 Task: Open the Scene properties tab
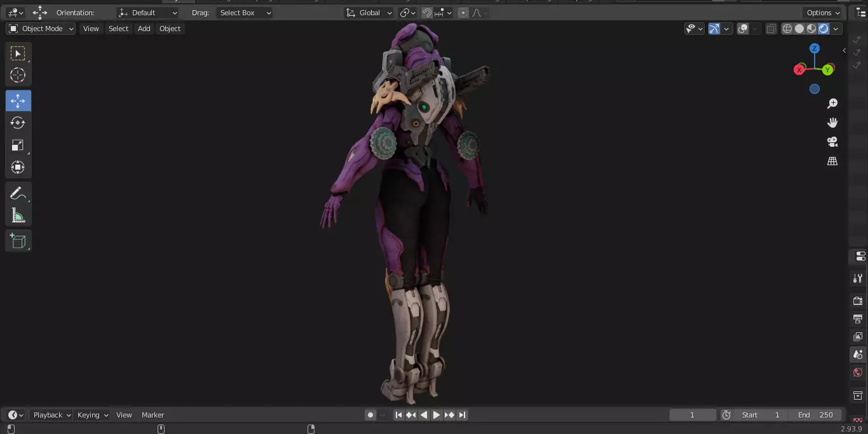click(858, 355)
